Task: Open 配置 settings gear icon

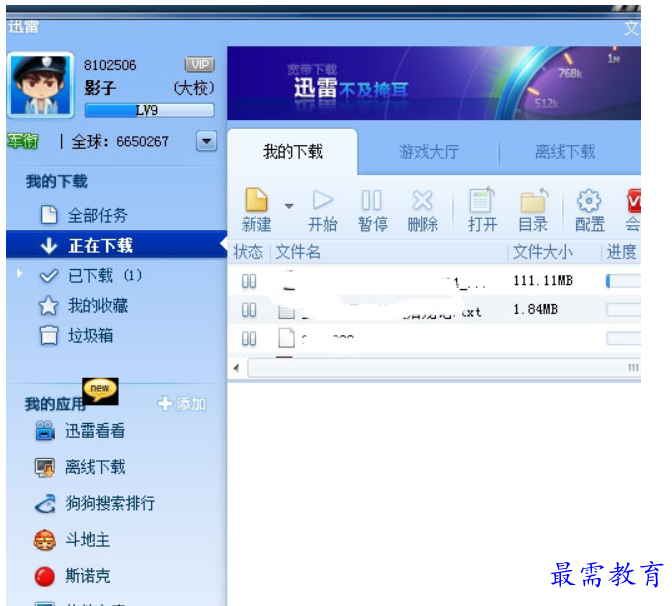Action: (589, 200)
